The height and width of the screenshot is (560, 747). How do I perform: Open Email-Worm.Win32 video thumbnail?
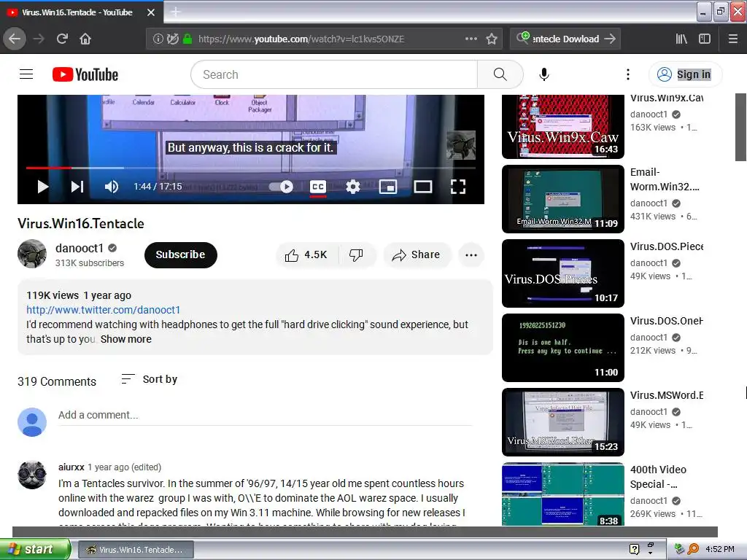point(563,198)
